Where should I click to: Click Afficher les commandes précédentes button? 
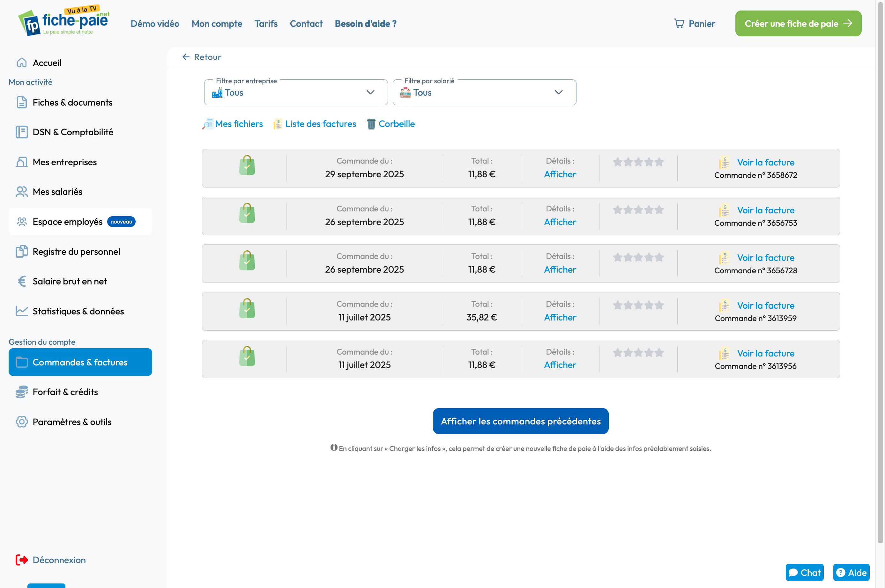(x=520, y=421)
